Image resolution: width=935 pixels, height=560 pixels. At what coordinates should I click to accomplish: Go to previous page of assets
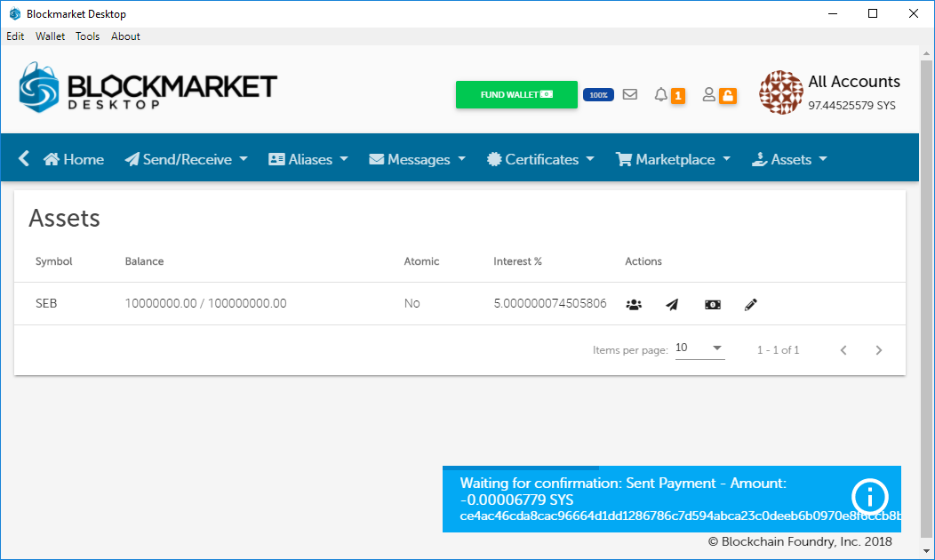843,350
